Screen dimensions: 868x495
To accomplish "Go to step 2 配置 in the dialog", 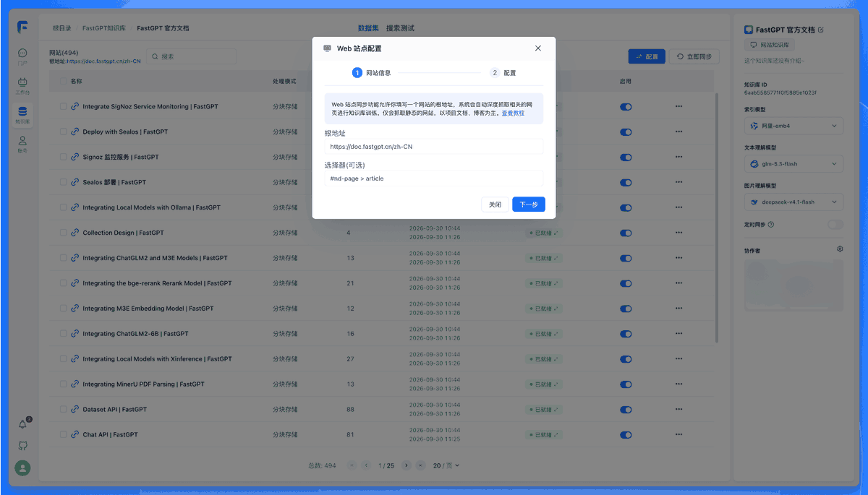I will pyautogui.click(x=503, y=73).
